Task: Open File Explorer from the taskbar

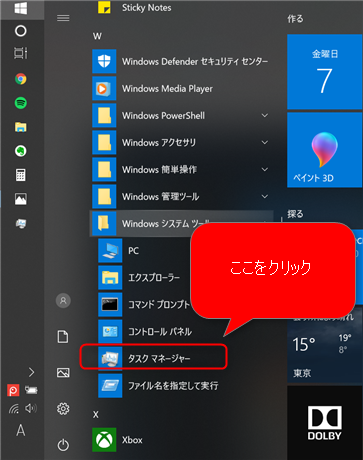Action: [x=21, y=127]
